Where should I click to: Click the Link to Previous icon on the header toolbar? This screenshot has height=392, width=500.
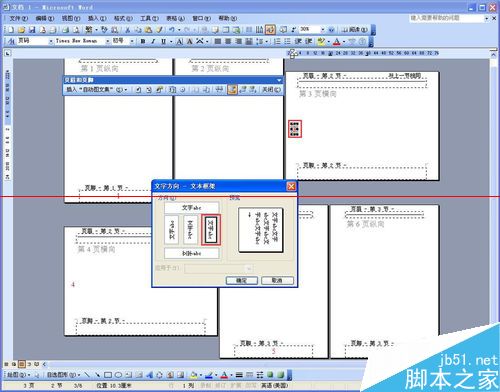click(x=219, y=89)
